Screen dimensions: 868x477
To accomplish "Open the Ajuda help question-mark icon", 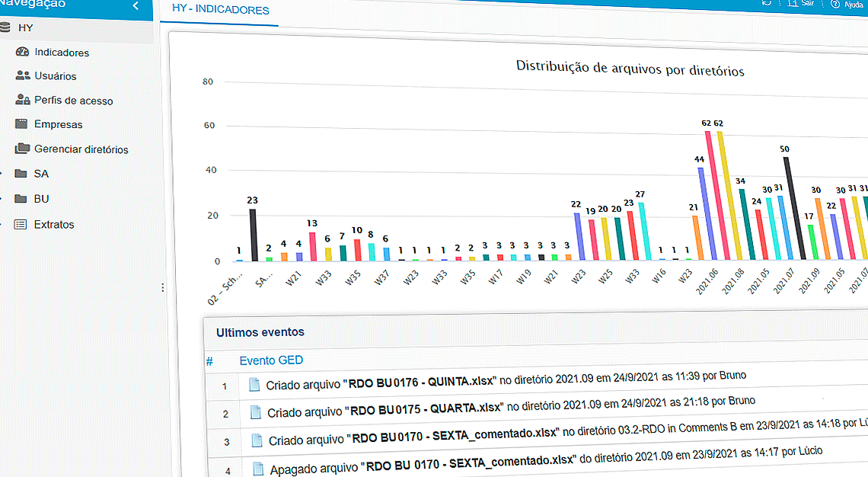I will pyautogui.click(x=835, y=3).
